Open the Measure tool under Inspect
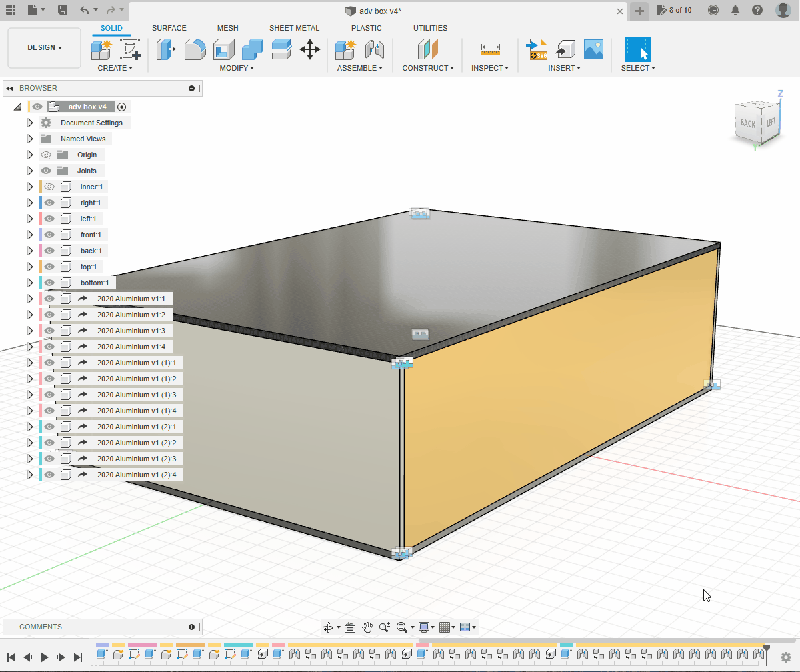This screenshot has height=672, width=800. [x=490, y=49]
